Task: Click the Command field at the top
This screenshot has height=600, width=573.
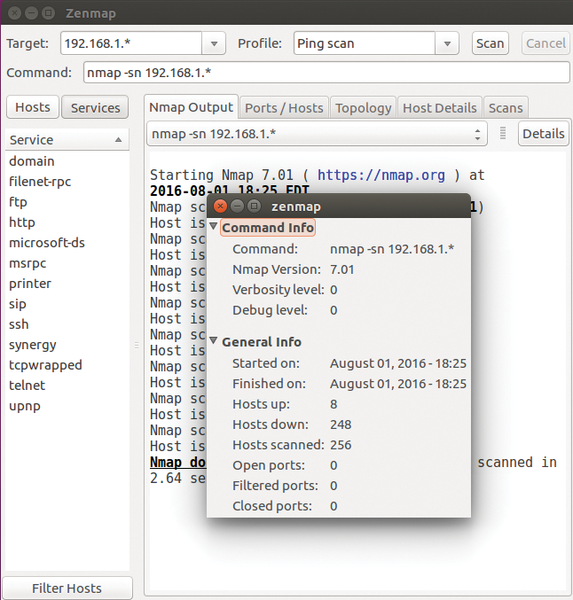Action: pyautogui.click(x=326, y=73)
